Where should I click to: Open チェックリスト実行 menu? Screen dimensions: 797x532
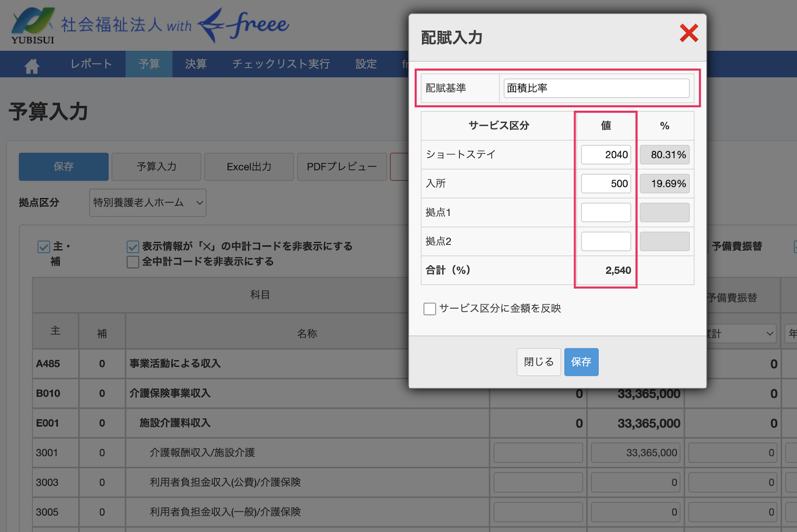281,64
